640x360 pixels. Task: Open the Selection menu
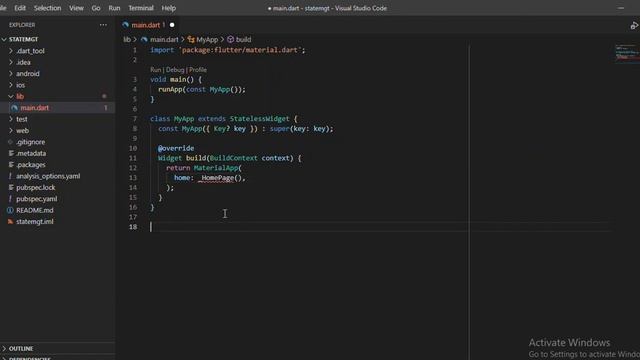(47, 8)
